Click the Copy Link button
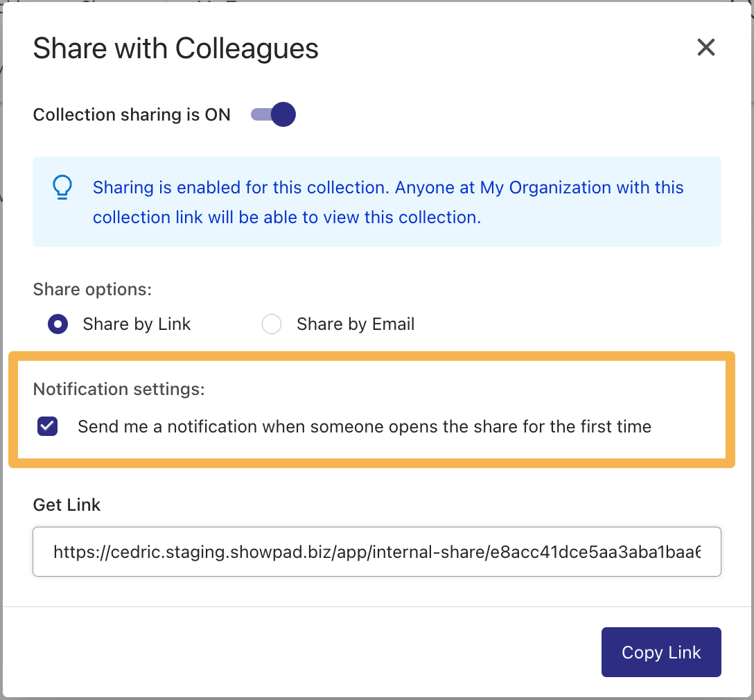This screenshot has width=754, height=700. (x=661, y=652)
